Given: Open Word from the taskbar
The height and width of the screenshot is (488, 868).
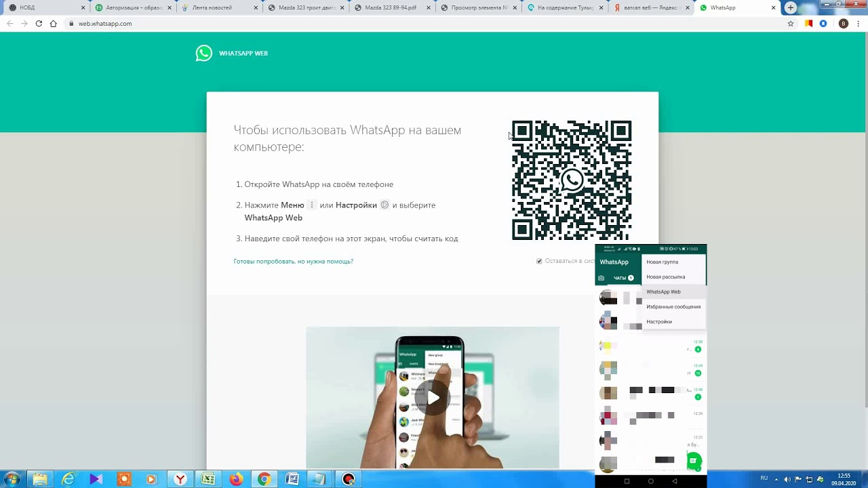Looking at the screenshot, I should coord(292,479).
